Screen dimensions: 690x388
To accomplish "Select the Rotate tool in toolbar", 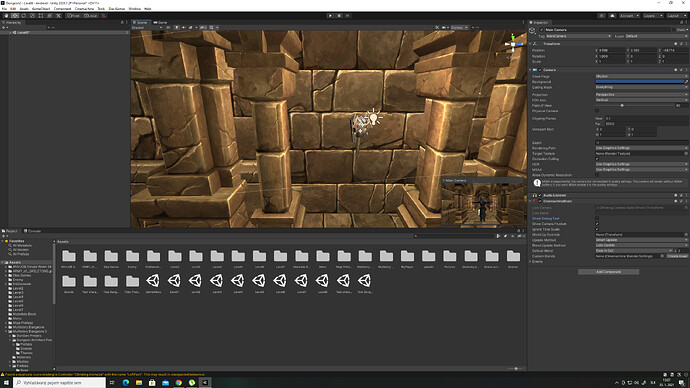I will click(x=24, y=15).
